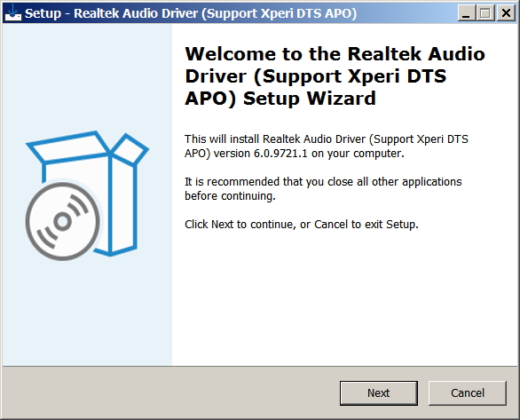This screenshot has width=520, height=420.
Task: Click the 'Click Next to continue' sentence
Action: [x=302, y=225]
